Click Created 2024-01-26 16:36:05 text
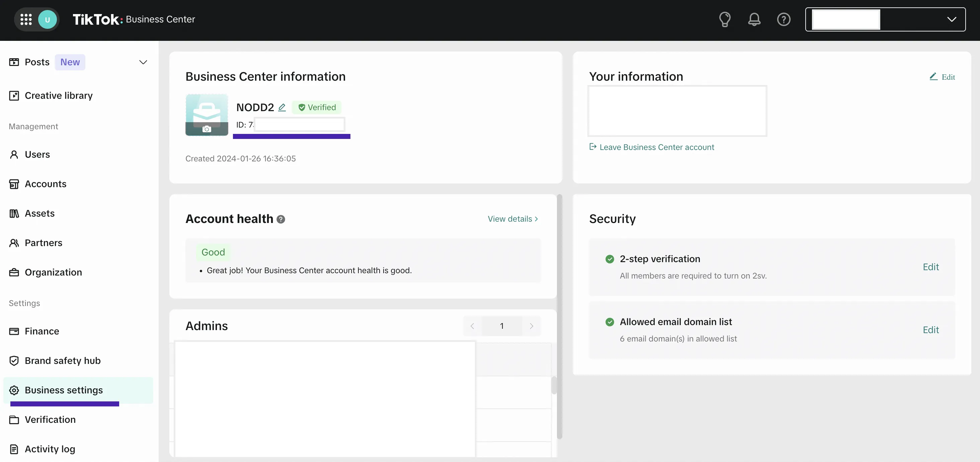Image resolution: width=980 pixels, height=462 pixels. click(x=240, y=159)
